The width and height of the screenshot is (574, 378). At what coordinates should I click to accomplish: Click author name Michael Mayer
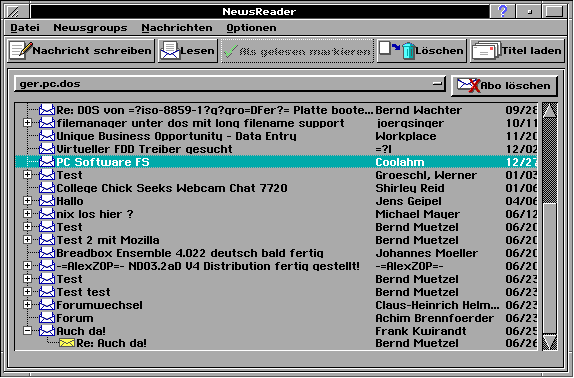click(x=417, y=214)
